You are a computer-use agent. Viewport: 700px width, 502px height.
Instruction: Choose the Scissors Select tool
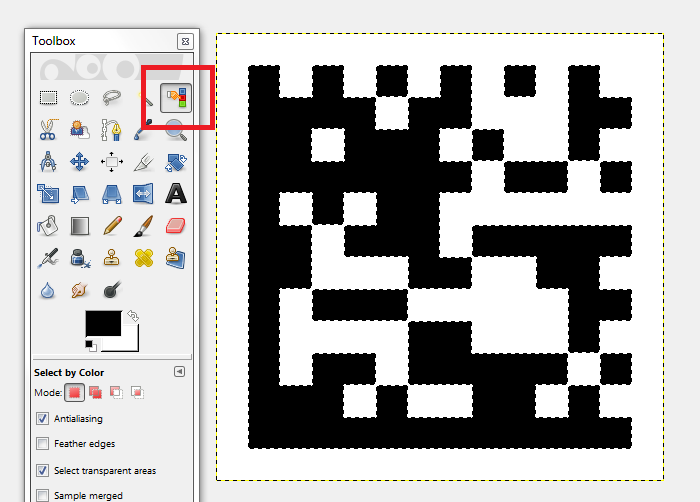[x=48, y=130]
